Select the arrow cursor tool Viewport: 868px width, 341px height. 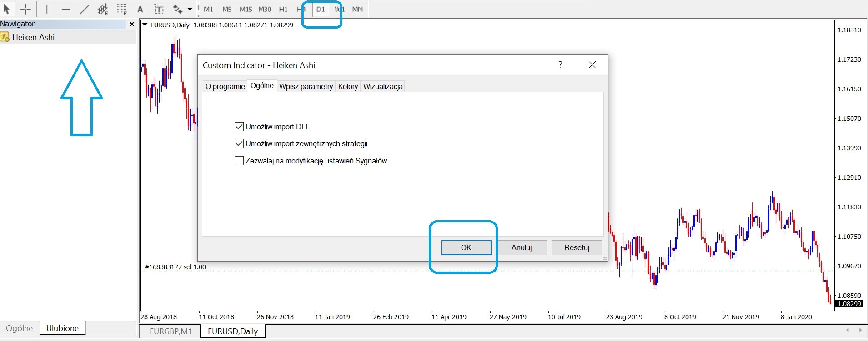point(6,9)
